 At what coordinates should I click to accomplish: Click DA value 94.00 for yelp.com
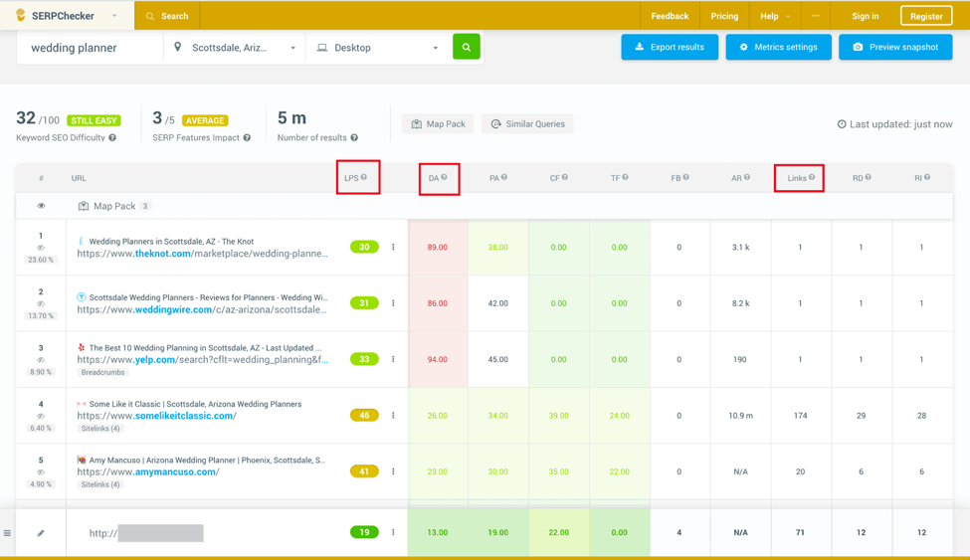pos(438,359)
